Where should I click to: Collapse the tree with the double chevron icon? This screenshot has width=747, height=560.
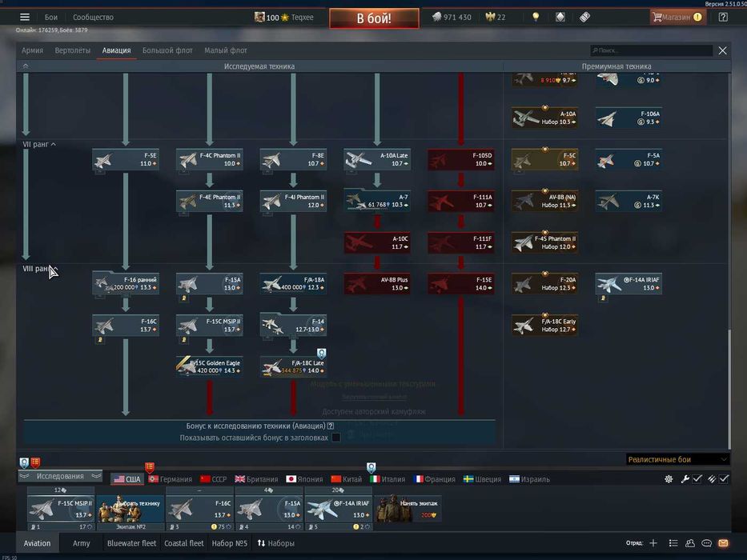click(26, 66)
